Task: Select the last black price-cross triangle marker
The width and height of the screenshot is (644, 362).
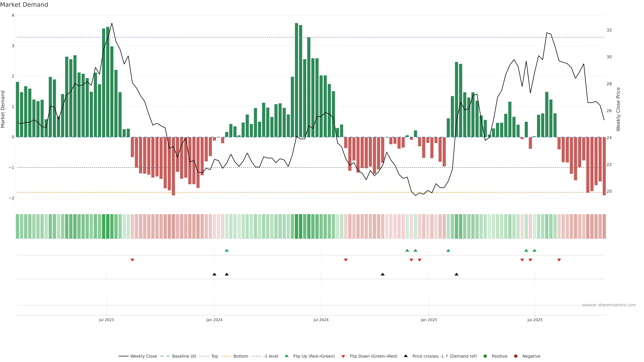Action: coord(457,274)
